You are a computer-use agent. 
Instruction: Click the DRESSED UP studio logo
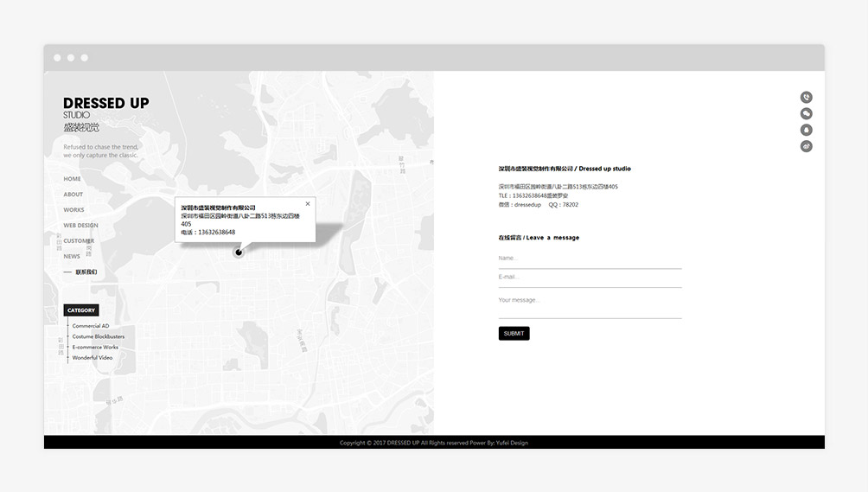point(105,113)
